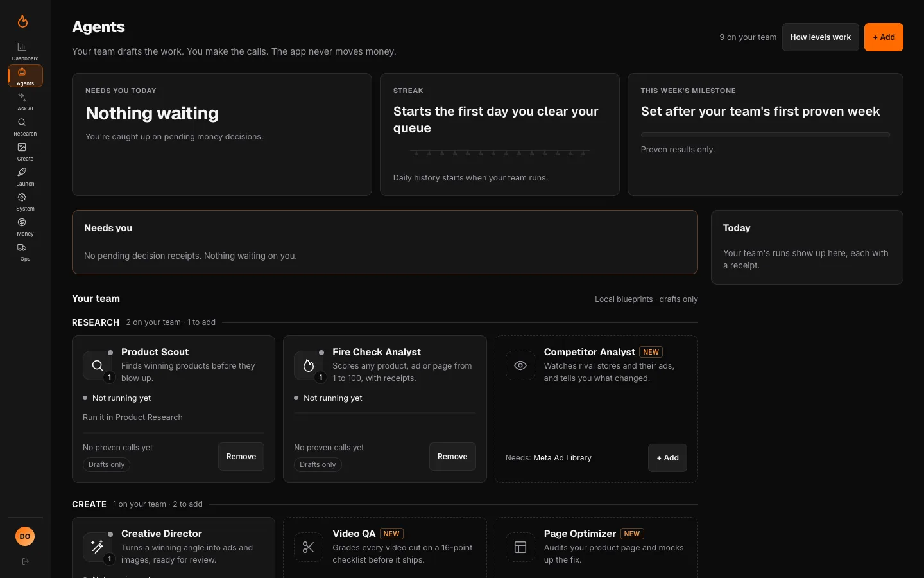Viewport: 924px width, 578px height.
Task: Open the Ops truck item
Action: pyautogui.click(x=25, y=252)
